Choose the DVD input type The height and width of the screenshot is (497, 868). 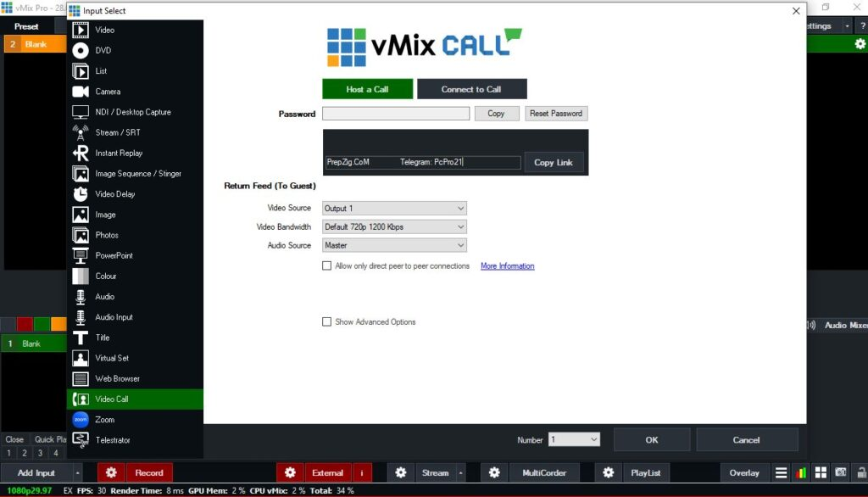[135, 50]
